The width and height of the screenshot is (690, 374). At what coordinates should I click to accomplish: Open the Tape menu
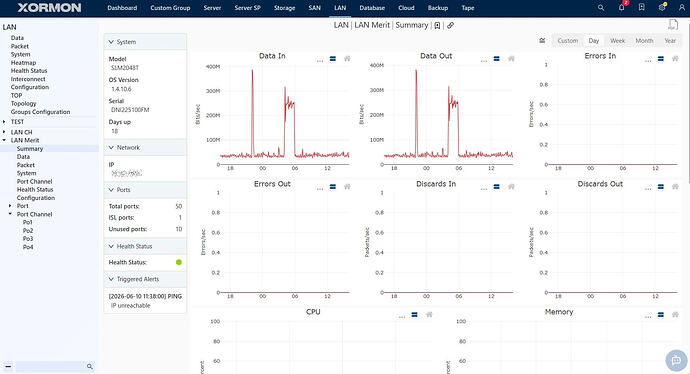point(468,8)
